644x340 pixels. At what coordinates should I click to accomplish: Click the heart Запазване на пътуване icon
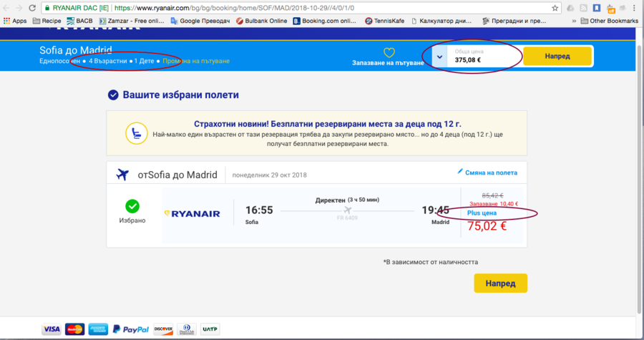389,52
